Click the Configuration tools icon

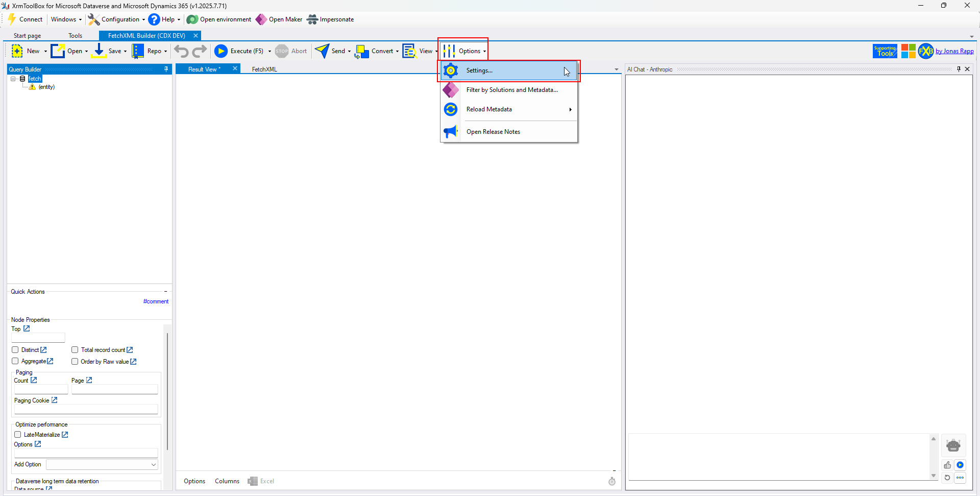pyautogui.click(x=94, y=19)
